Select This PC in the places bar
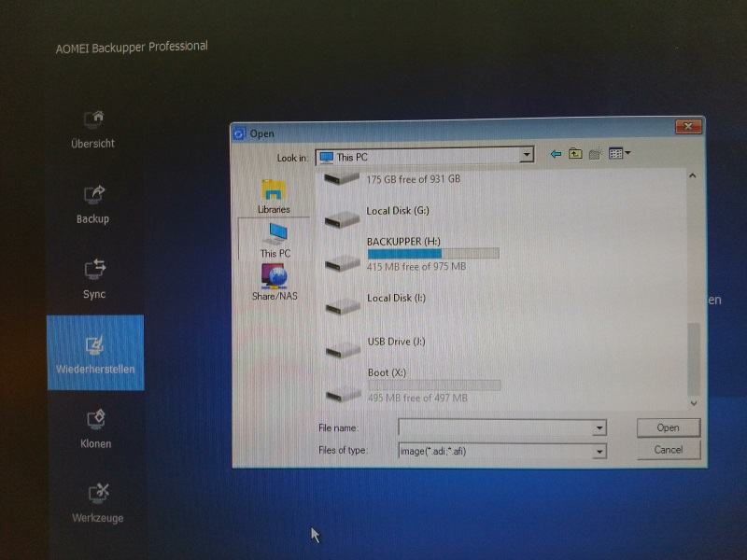 click(x=275, y=240)
